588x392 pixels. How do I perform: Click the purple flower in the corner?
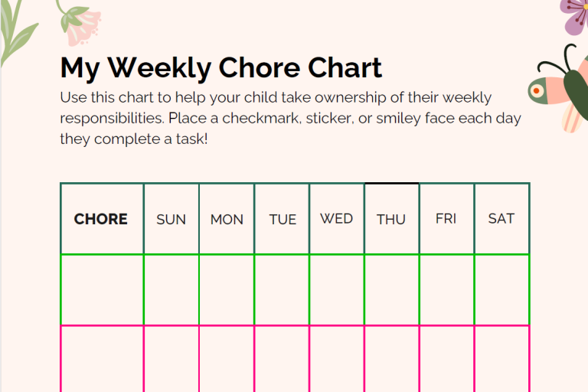coord(574,16)
